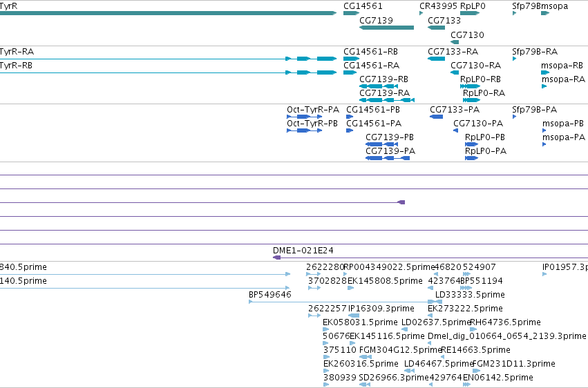Open the EK260316.5prime EST
588x388 pixels.
(326, 371)
